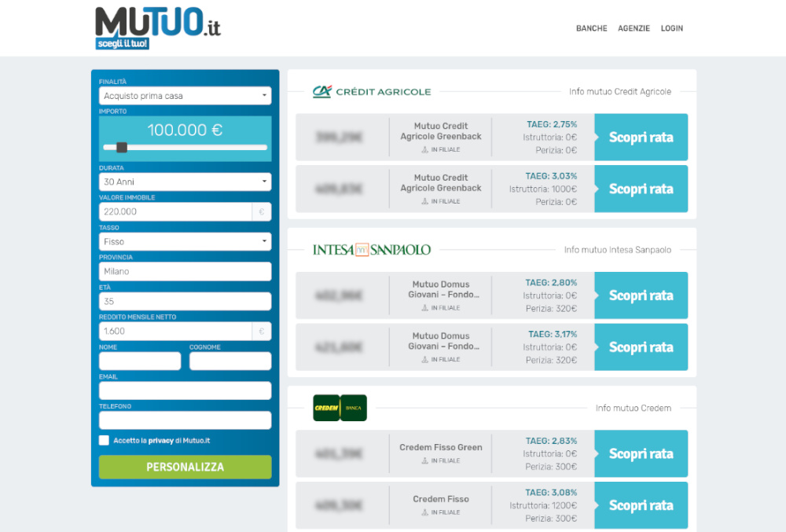Click the euro icon beside Reddito Mensile Netto

[x=263, y=331]
